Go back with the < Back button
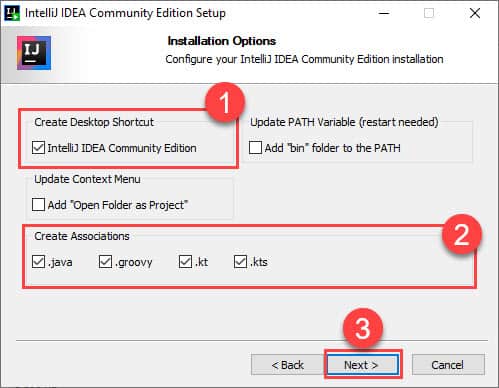499x388 pixels. click(288, 365)
